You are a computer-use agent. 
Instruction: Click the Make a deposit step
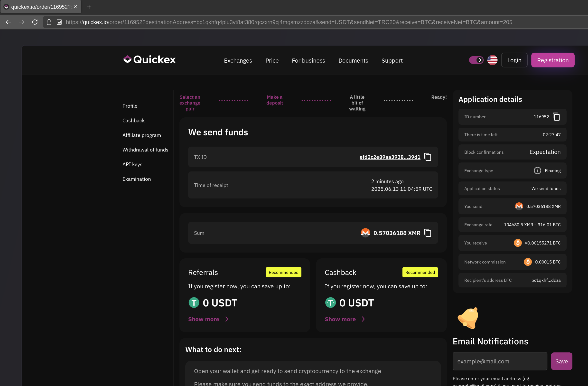(274, 100)
